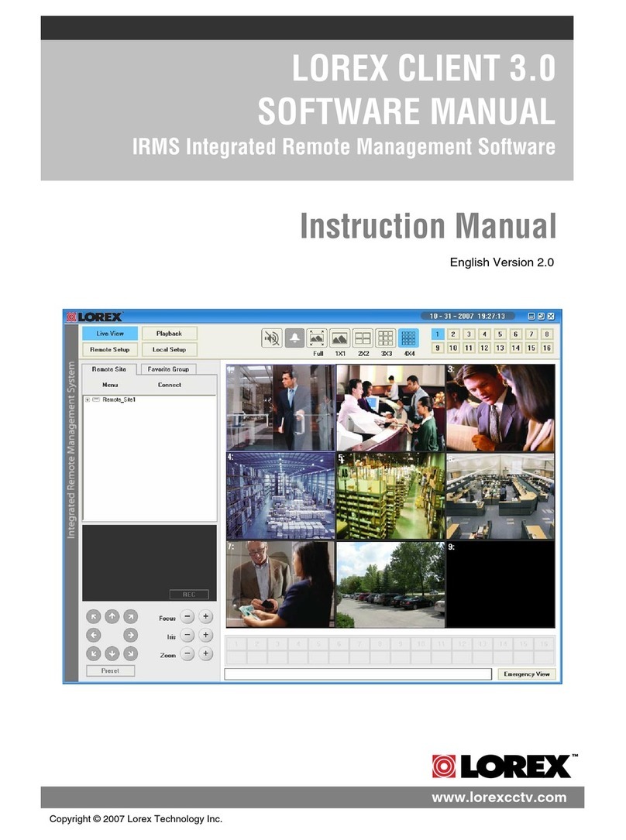Increase Focus with plus button
Image resolution: width=626 pixels, height=840 pixels.
pos(206,616)
